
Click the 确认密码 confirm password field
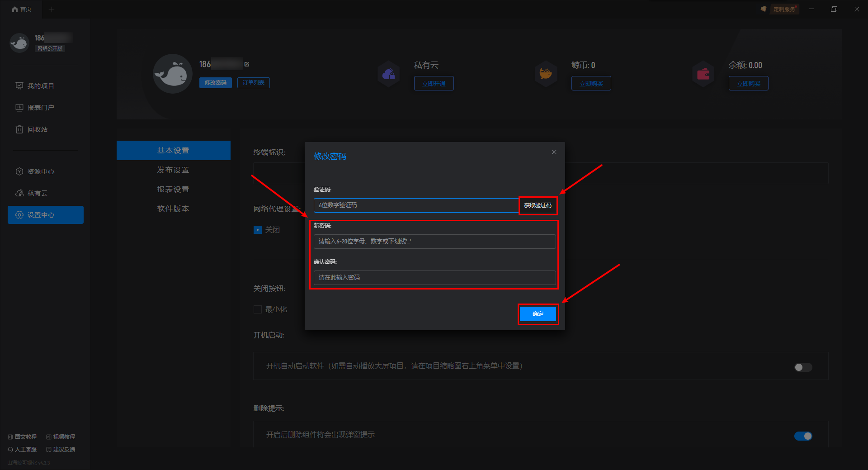[434, 278]
